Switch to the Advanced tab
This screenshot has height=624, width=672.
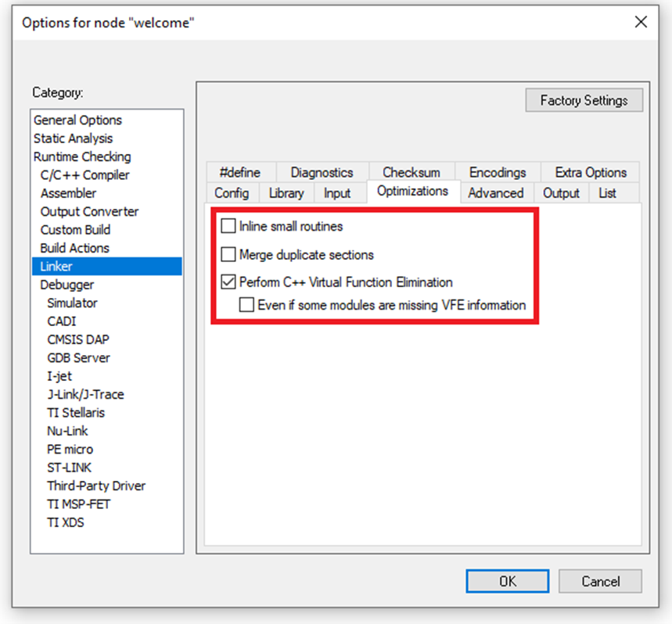495,193
